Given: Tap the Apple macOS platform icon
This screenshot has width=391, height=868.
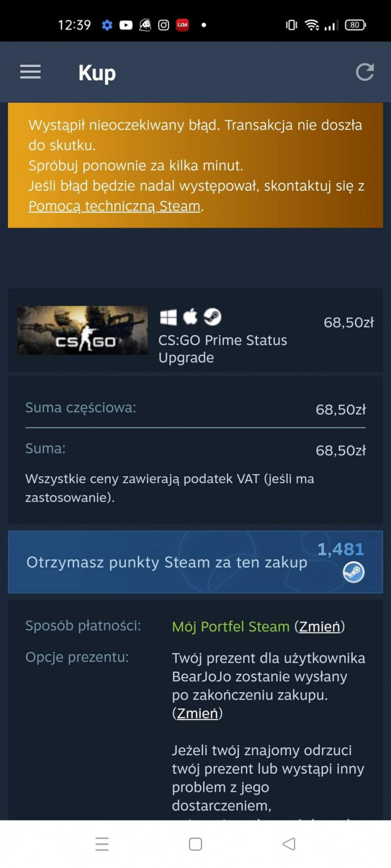Looking at the screenshot, I should coord(190,317).
